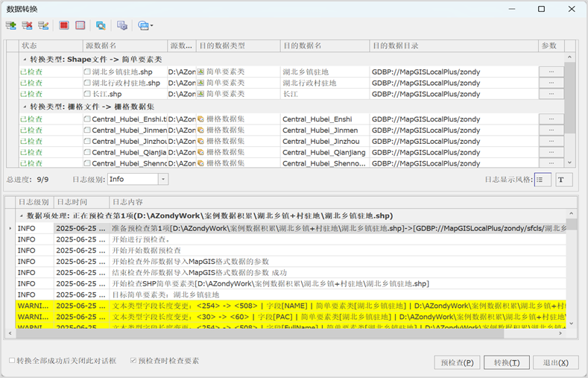Toggle checkbox for Central_Hubei_Jinmen source file

pos(87,130)
